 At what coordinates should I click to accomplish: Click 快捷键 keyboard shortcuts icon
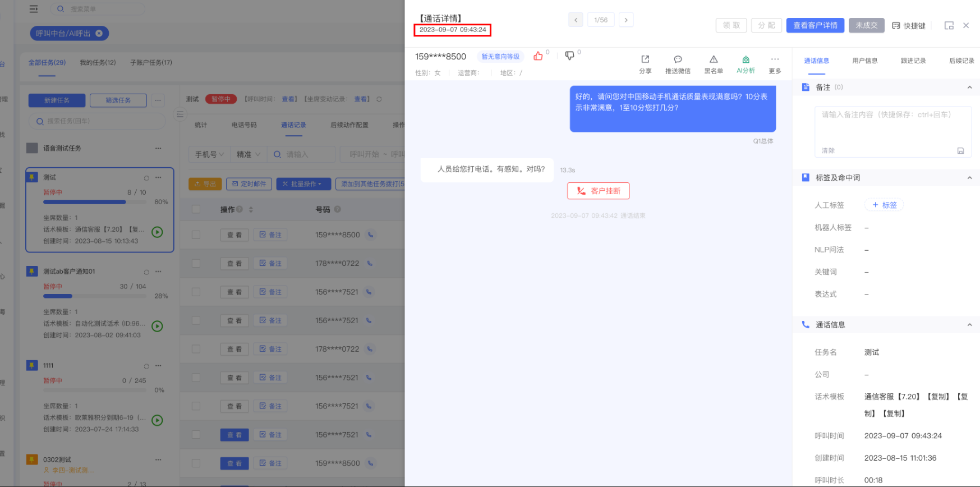point(896,26)
